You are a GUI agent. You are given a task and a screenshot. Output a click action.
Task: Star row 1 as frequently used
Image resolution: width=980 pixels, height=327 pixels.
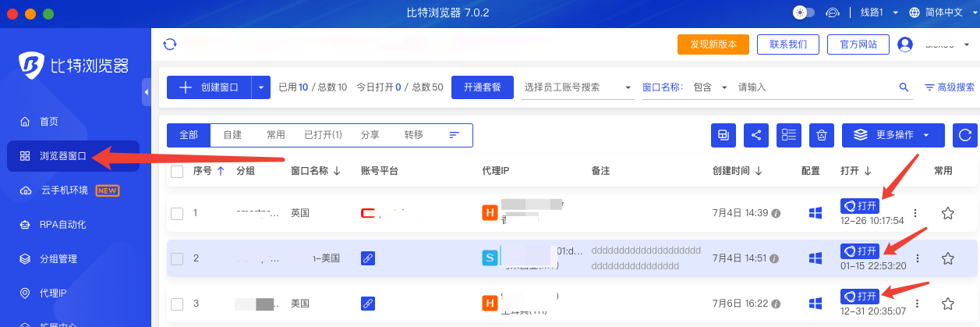(948, 213)
